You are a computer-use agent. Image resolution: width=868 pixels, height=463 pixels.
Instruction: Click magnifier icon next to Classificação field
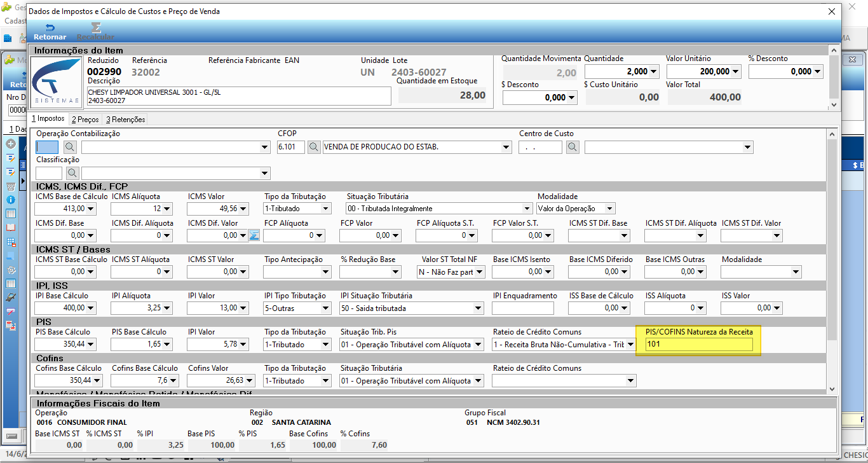pos(72,173)
